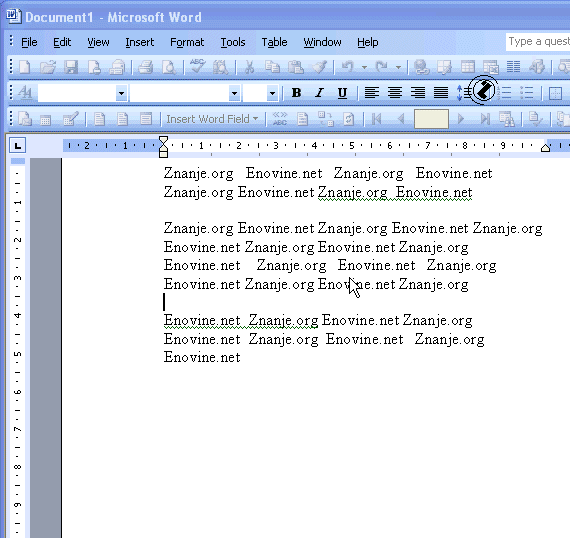Click Insert Merge Fields icon
The image size is (570, 538).
pyautogui.click(x=146, y=119)
